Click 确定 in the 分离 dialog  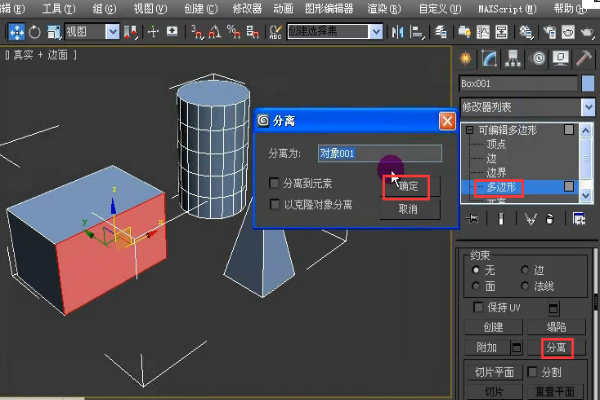click(x=409, y=186)
